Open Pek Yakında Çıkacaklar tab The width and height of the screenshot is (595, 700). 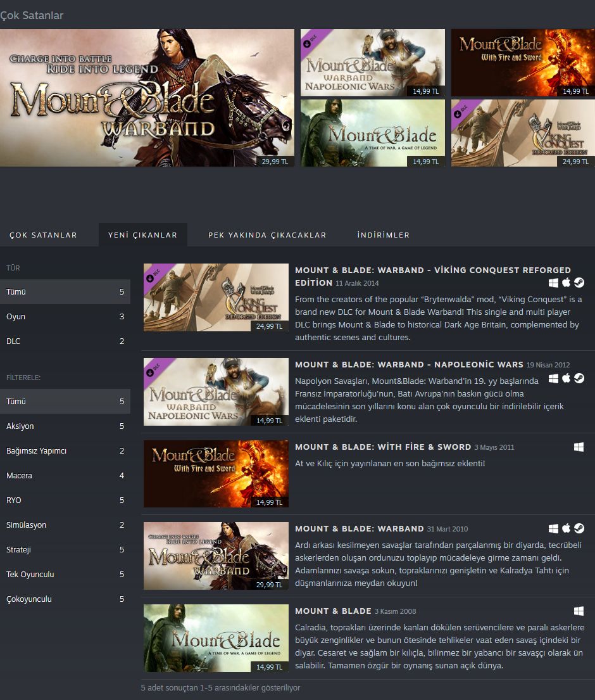[x=267, y=235]
